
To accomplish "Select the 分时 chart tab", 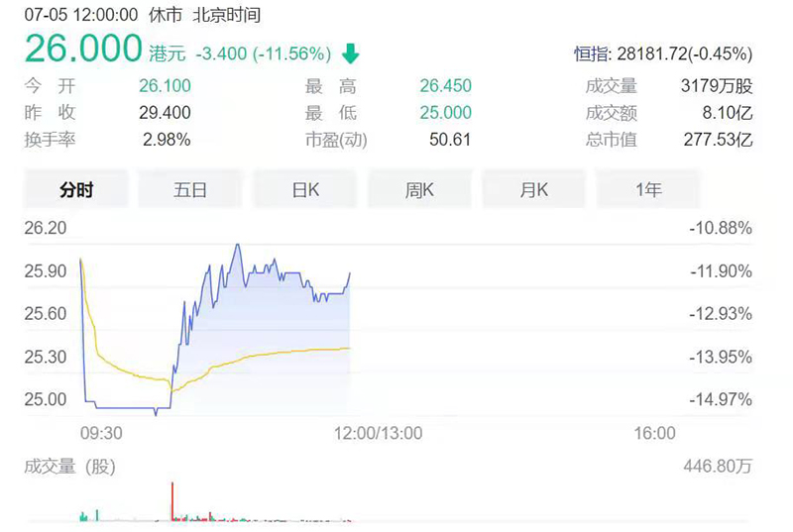I will pos(76,189).
